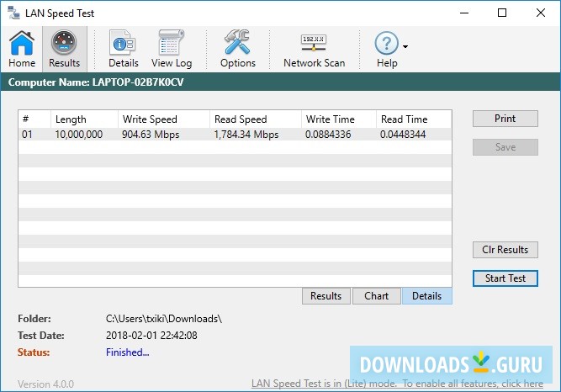The height and width of the screenshot is (392, 561).
Task: Click the 10,000,000 length value
Action: click(79, 135)
